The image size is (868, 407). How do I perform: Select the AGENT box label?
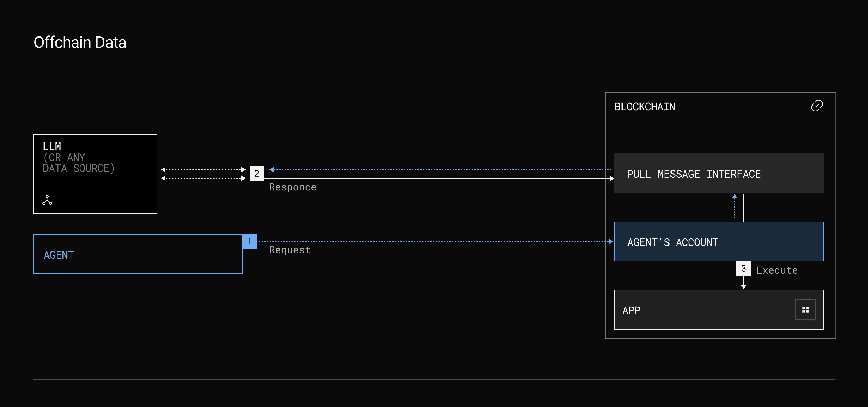pos(59,255)
